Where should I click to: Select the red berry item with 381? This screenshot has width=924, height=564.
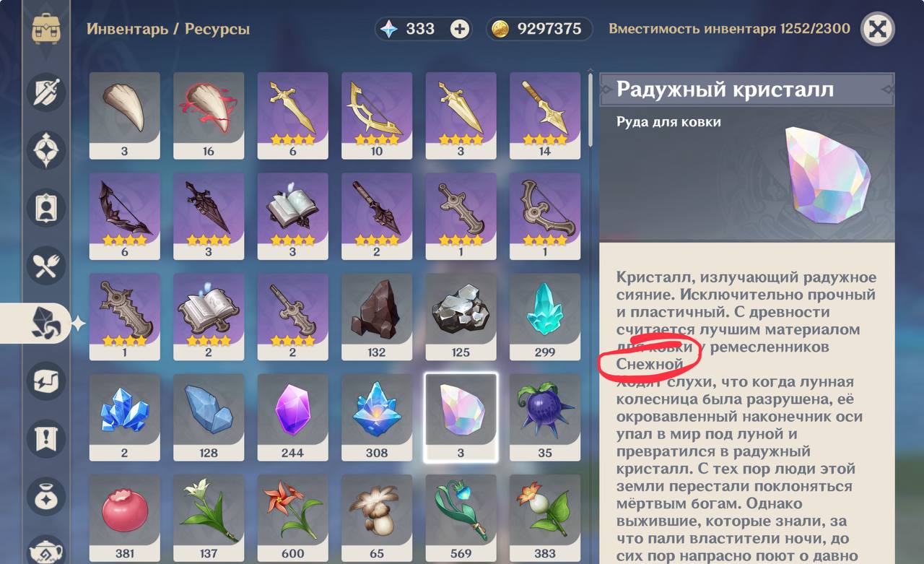(124, 518)
